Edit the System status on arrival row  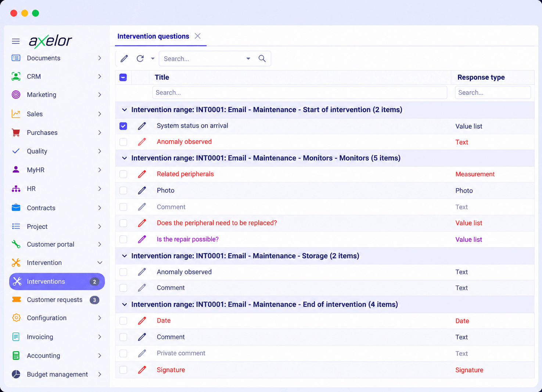pos(142,126)
